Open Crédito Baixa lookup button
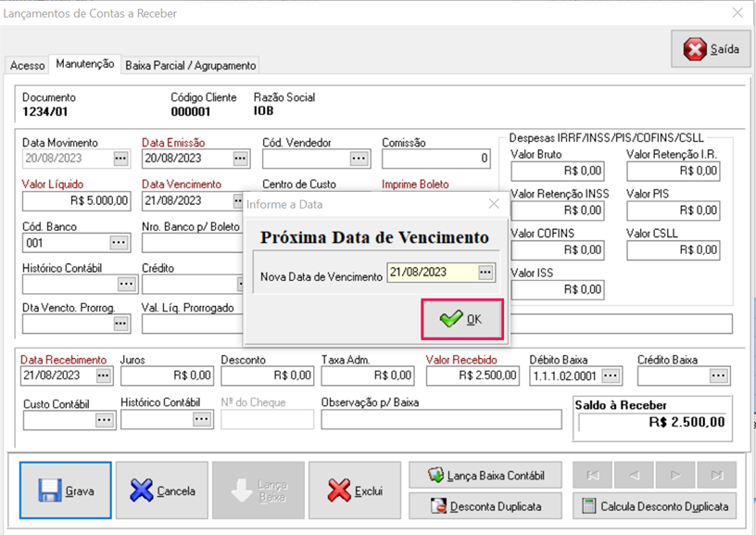The width and height of the screenshot is (756, 535). coord(719,376)
